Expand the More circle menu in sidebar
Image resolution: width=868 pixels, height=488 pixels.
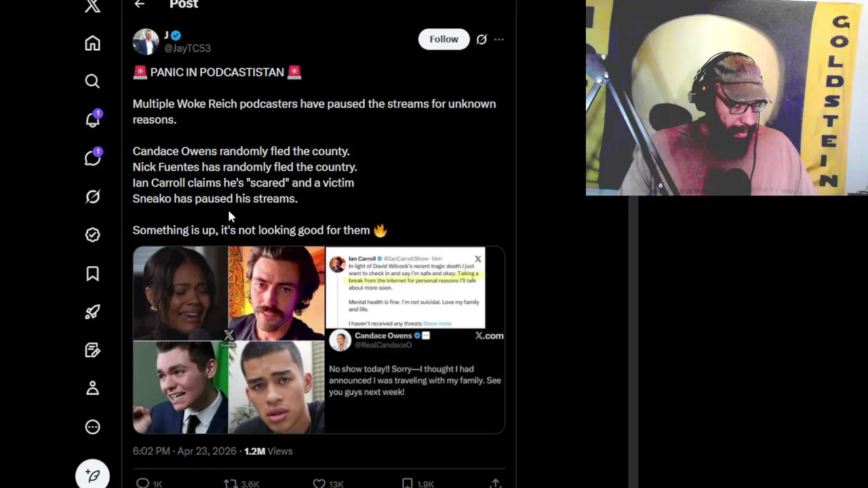pyautogui.click(x=93, y=427)
